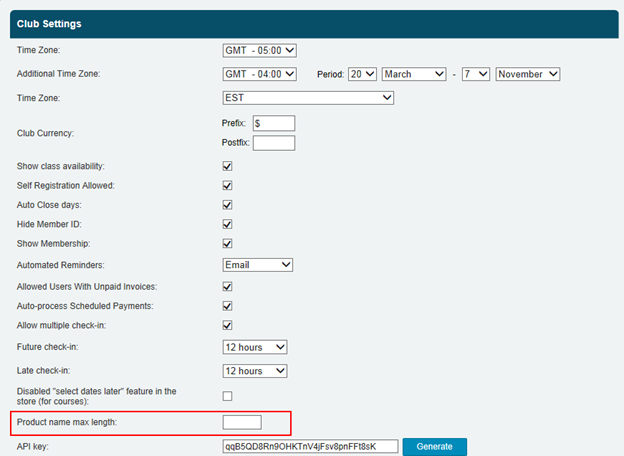This screenshot has width=624, height=456.
Task: Uncheck Allow multiple check-in
Action: [228, 326]
